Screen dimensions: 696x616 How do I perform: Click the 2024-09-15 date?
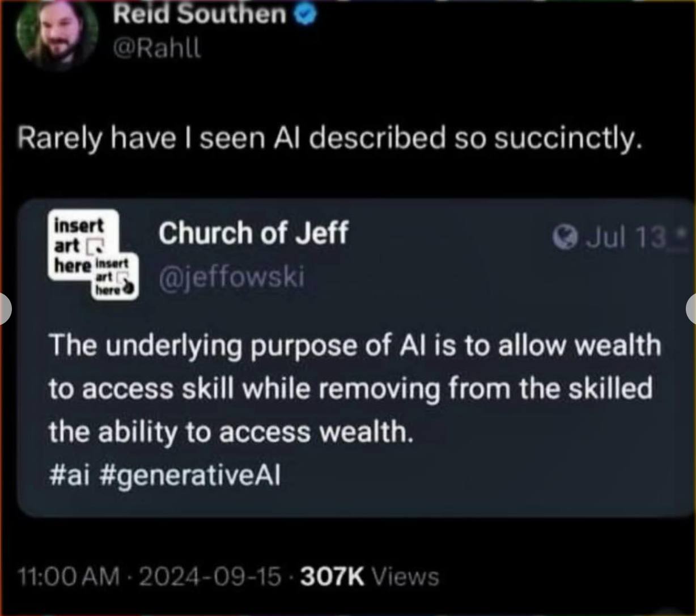click(209, 576)
